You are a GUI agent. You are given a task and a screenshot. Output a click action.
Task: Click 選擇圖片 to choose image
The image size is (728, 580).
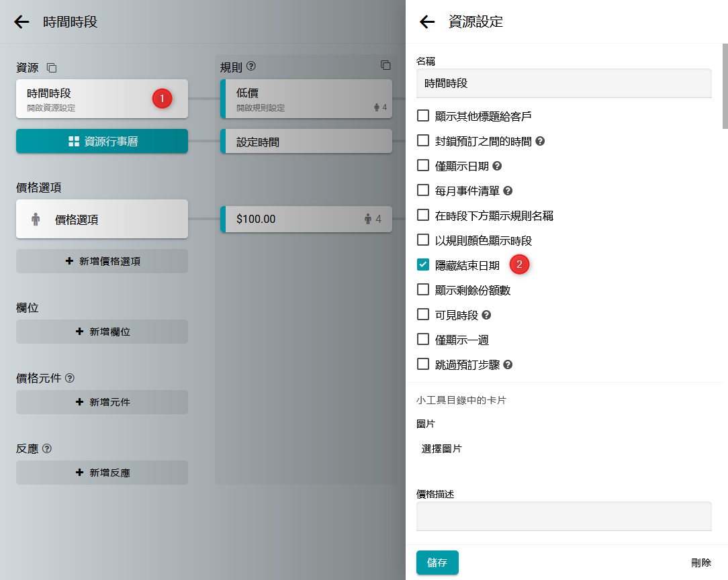(442, 448)
